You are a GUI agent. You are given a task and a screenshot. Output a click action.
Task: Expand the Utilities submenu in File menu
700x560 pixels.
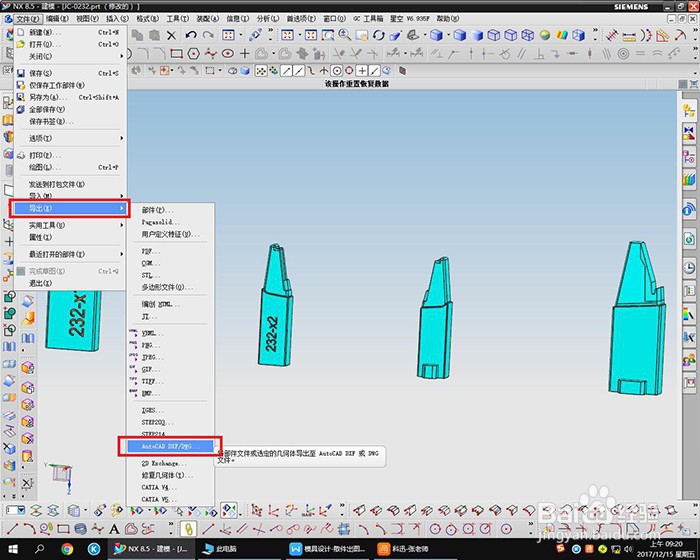tap(121, 225)
